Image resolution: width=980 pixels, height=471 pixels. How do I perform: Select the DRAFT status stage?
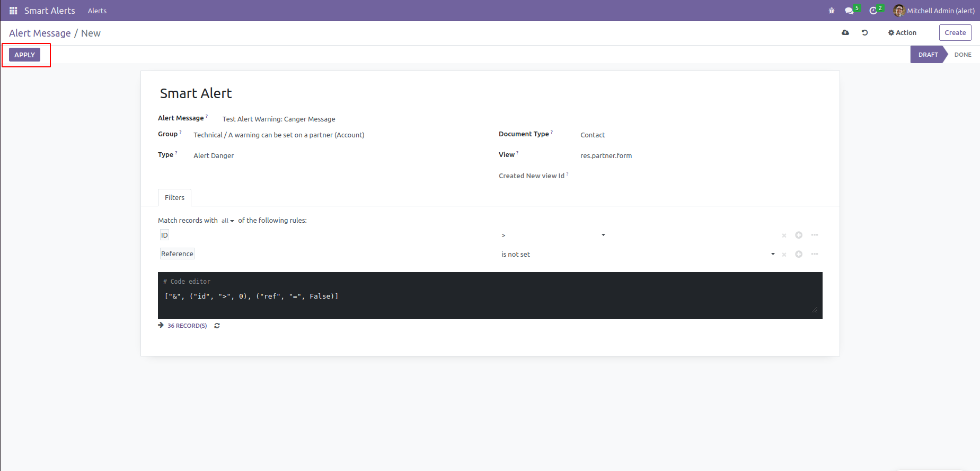click(928, 55)
